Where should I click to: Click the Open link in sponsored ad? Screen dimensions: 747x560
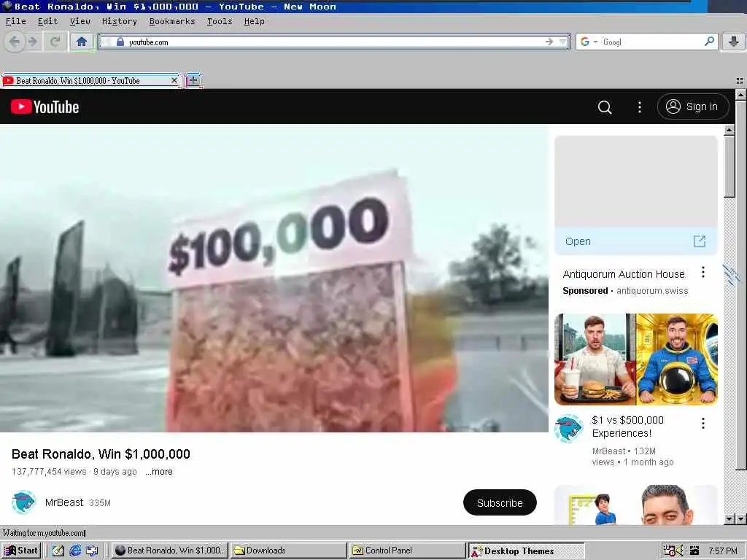point(578,241)
